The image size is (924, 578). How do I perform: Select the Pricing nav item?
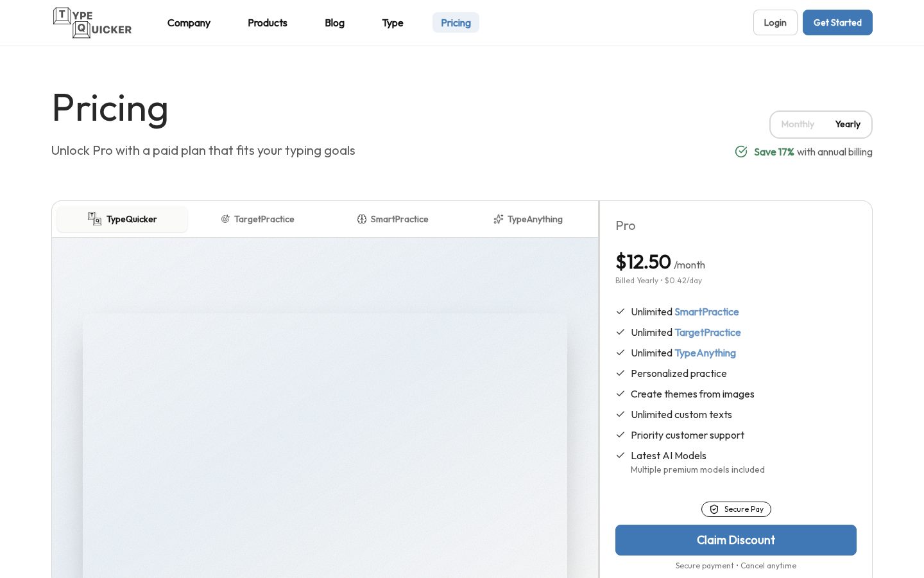pos(456,22)
